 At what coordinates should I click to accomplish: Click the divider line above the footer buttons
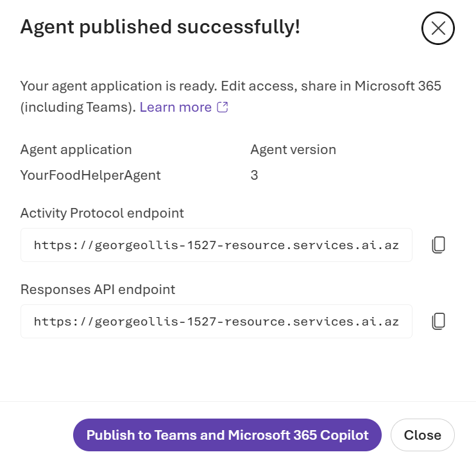point(238,402)
